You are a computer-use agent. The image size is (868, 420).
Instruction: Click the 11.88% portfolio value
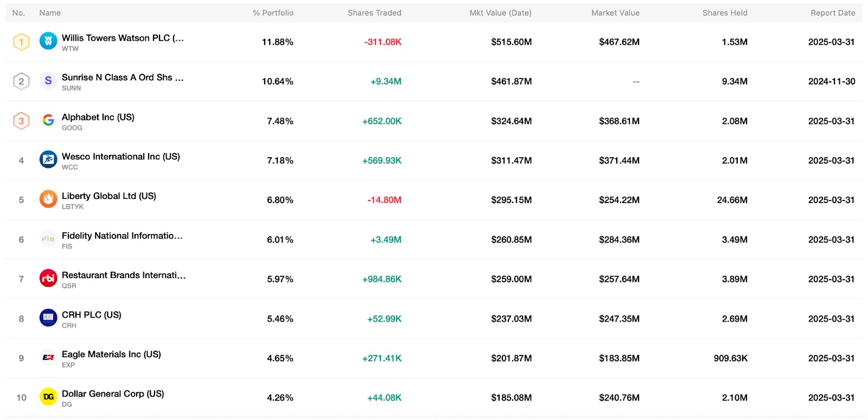(278, 42)
